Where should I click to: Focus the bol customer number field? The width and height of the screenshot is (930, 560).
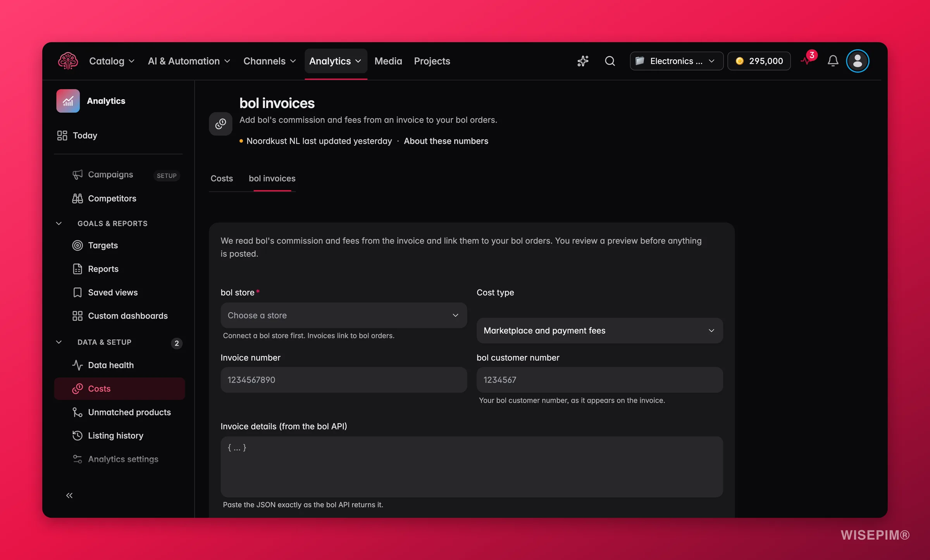599,380
